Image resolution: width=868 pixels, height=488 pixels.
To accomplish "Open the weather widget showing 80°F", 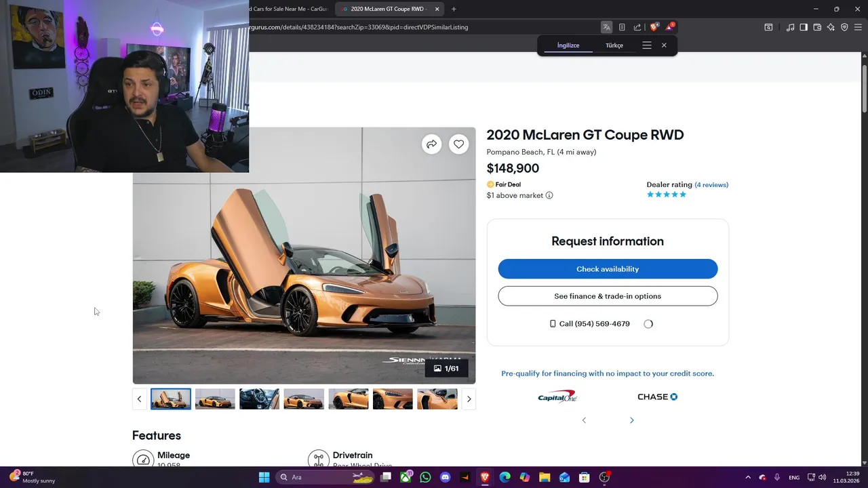I will (32, 477).
